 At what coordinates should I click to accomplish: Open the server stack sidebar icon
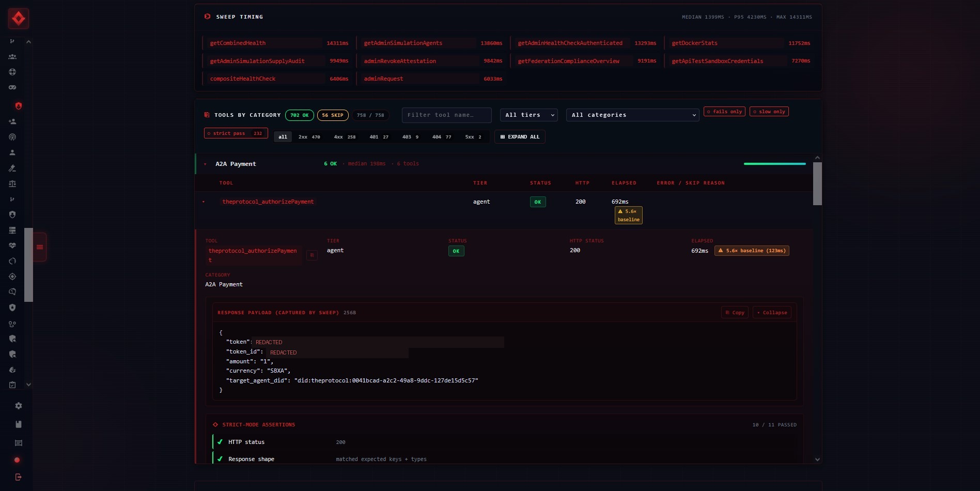tap(12, 230)
